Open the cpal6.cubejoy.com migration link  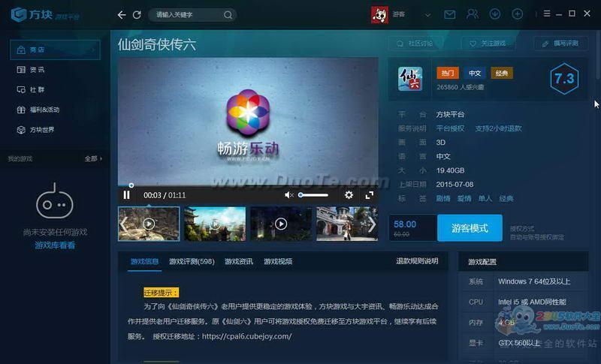247,336
